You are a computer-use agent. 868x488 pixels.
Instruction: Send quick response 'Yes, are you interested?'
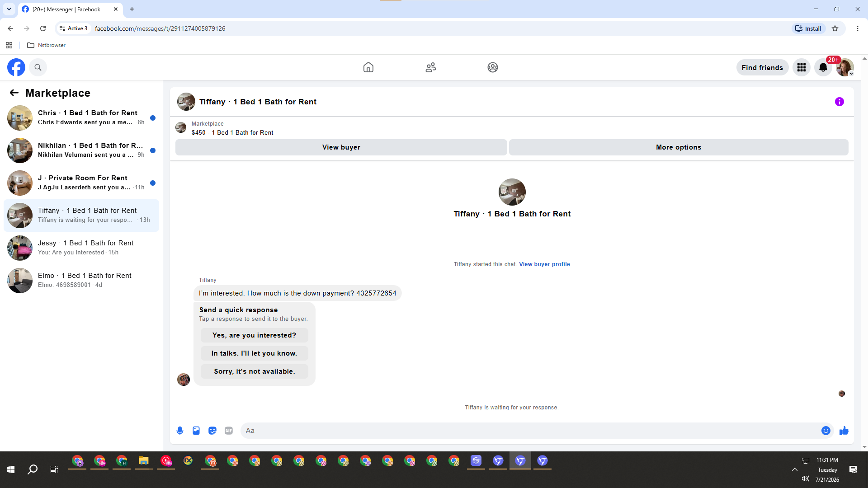(x=255, y=335)
